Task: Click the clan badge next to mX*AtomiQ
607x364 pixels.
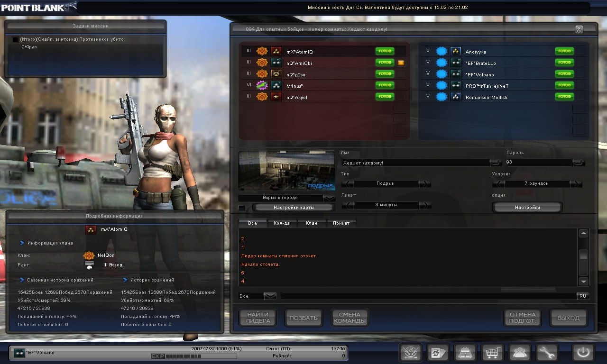Action: point(262,51)
